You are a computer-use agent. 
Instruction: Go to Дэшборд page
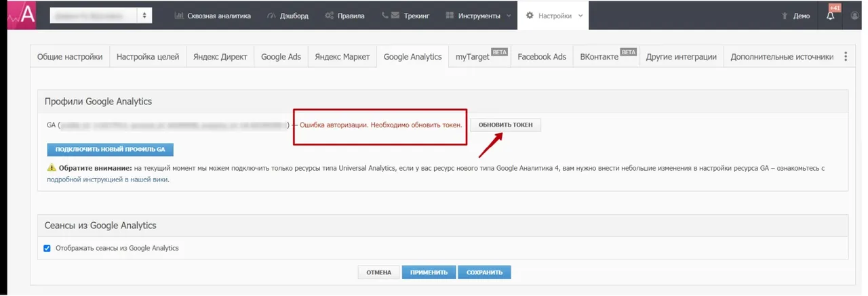pos(288,16)
